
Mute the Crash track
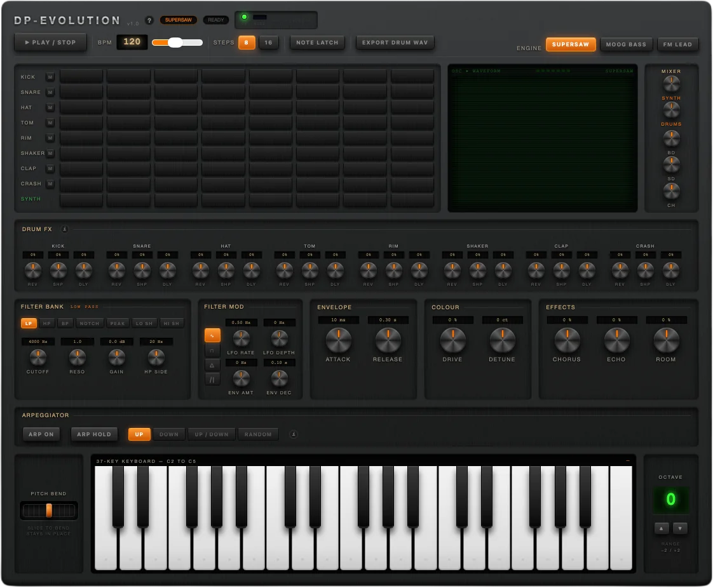pyautogui.click(x=50, y=184)
